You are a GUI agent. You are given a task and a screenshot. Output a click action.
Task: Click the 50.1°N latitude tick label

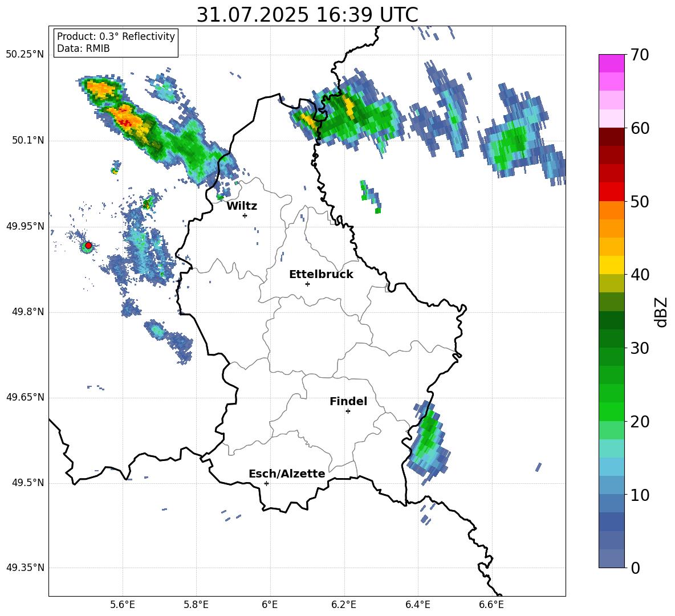[x=27, y=141]
